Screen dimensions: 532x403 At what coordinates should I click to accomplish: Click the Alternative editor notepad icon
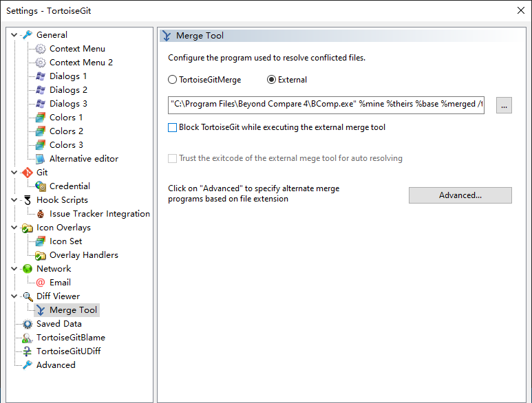(41, 159)
